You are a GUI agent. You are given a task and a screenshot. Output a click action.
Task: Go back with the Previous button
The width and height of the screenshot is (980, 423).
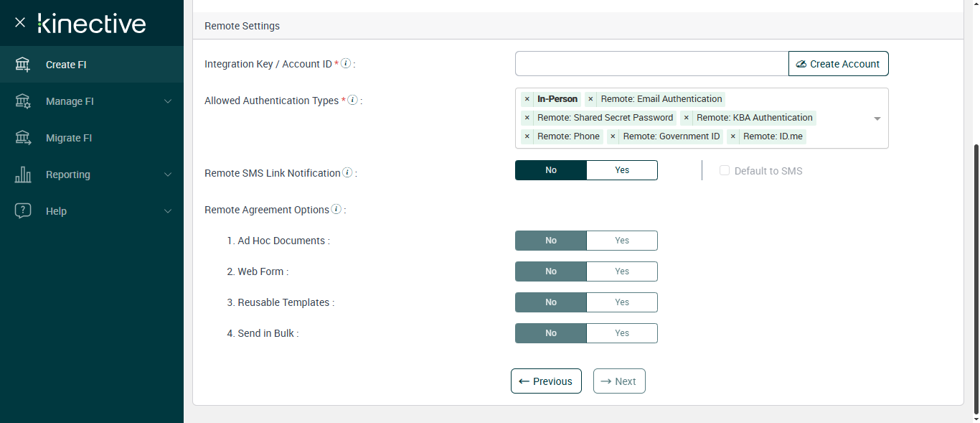coord(546,381)
